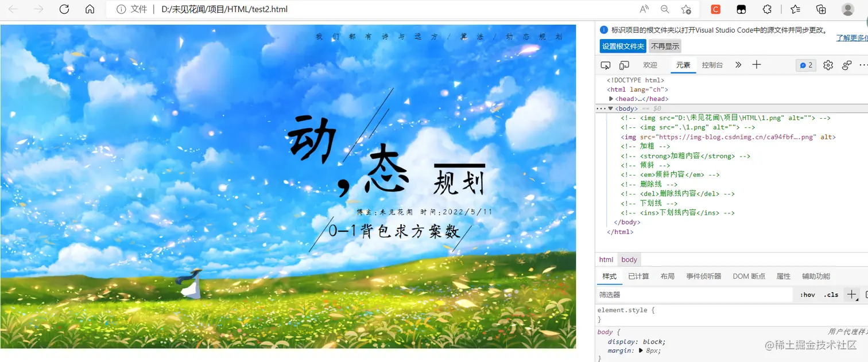Switch to the DOM 断点 pane tab
Viewport: 868px width, 362px height.
749,276
